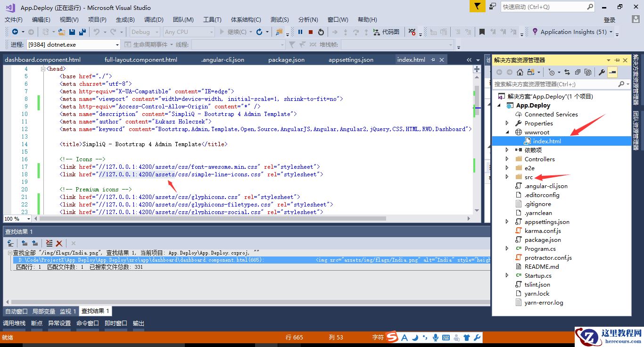Click the Application Insights lightbulb icon
This screenshot has width=644, height=347.
click(x=536, y=32)
